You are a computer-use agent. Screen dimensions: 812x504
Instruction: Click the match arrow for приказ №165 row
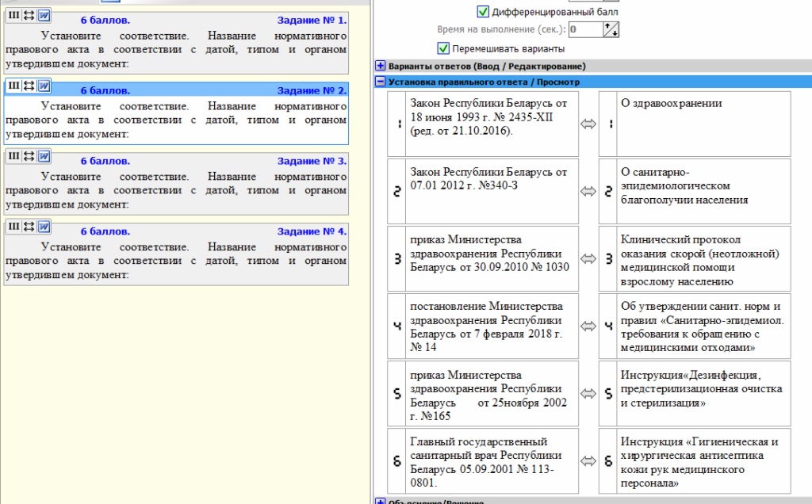pyautogui.click(x=588, y=394)
